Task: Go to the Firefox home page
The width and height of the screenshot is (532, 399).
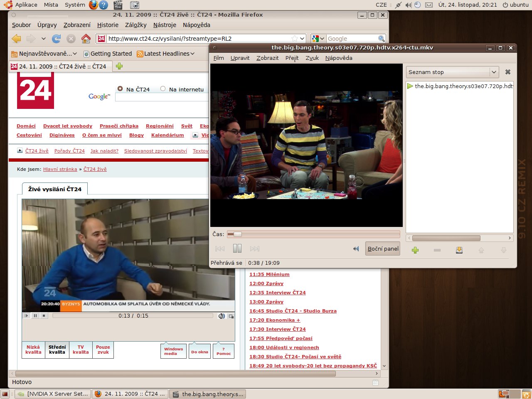Action: tap(86, 39)
